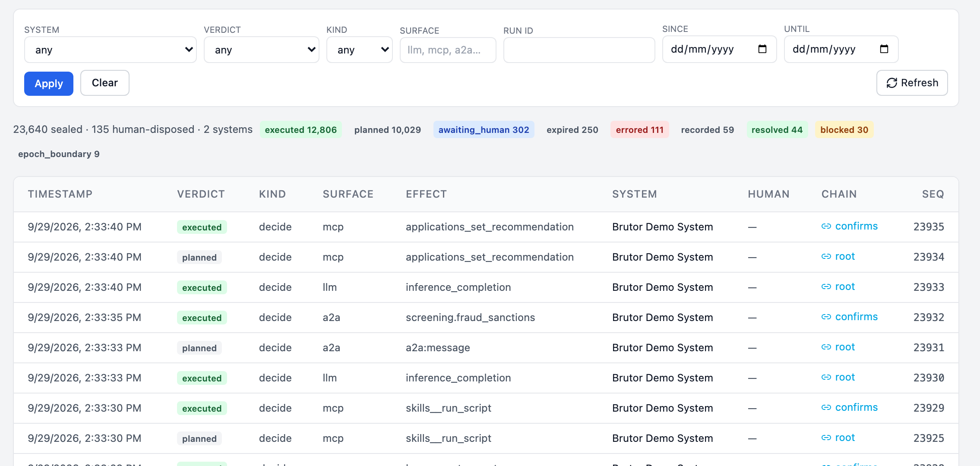Open the KIND filter dropdown
Viewport: 980px width, 466px height.
coord(359,50)
